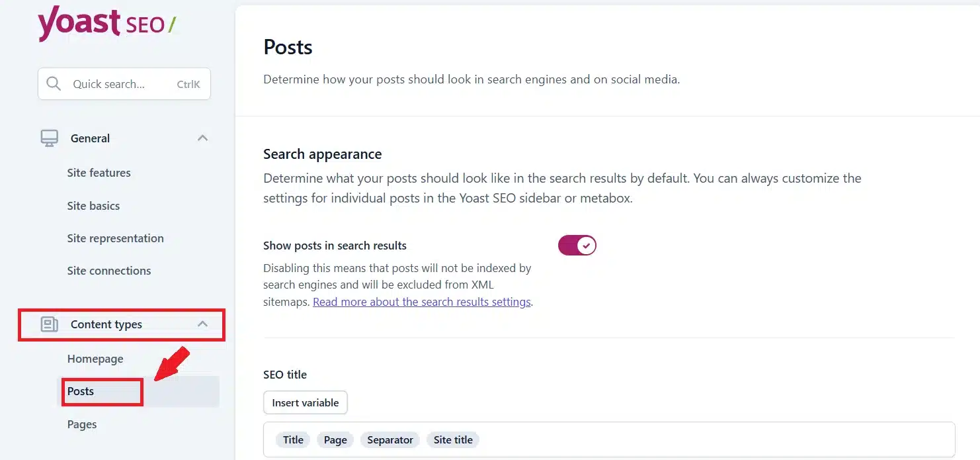Open Site features settings
The image size is (980, 460).
pos(99,172)
